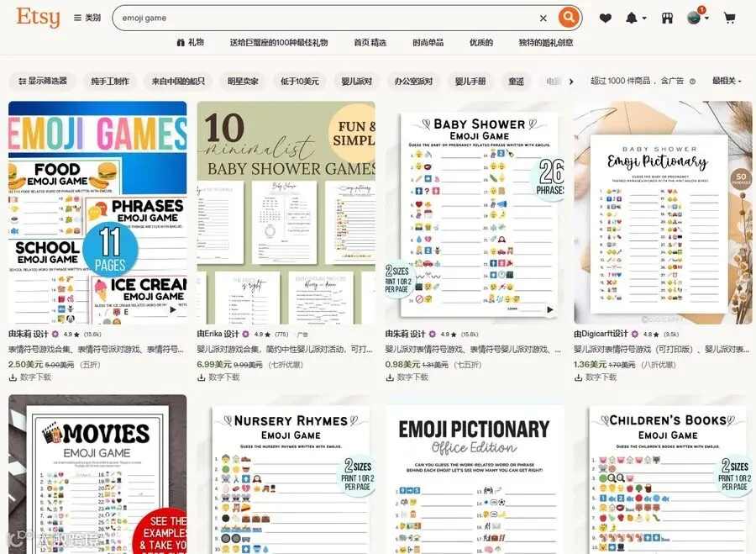Open the 礼物 gifts link

pos(190,43)
